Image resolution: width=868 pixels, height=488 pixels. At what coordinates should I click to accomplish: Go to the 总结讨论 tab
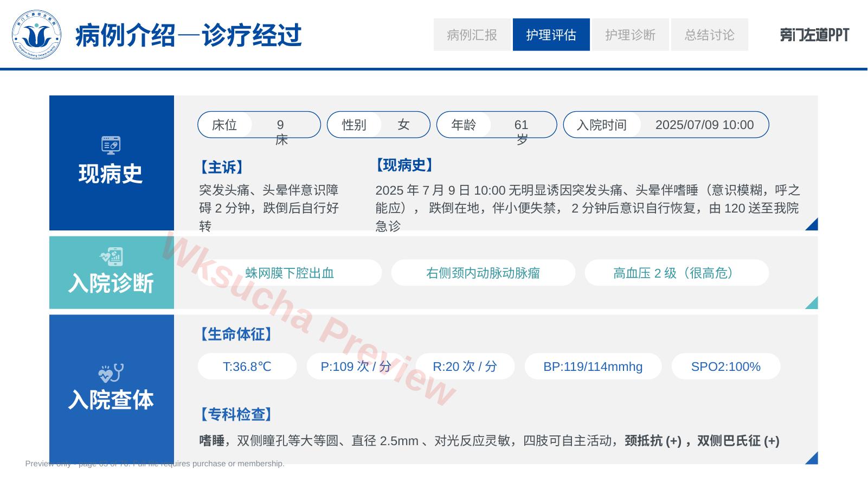point(710,35)
